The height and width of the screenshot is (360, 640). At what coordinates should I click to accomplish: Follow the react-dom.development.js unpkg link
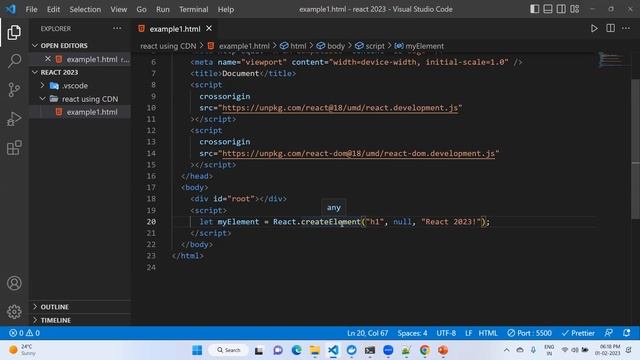(358, 153)
